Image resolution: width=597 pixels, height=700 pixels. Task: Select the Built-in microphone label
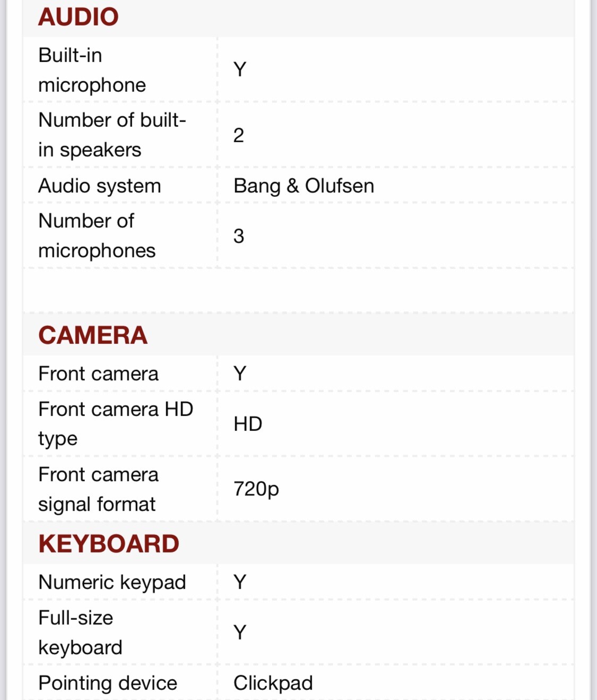tap(92, 70)
